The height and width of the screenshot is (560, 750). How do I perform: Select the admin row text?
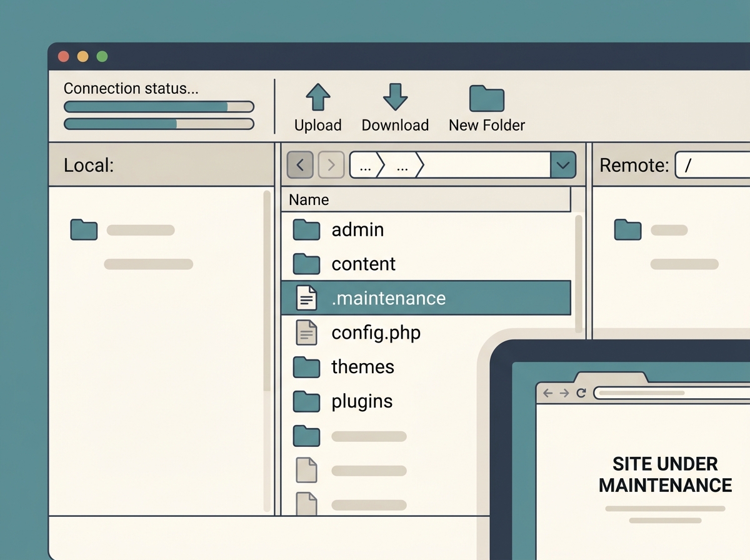(x=357, y=230)
